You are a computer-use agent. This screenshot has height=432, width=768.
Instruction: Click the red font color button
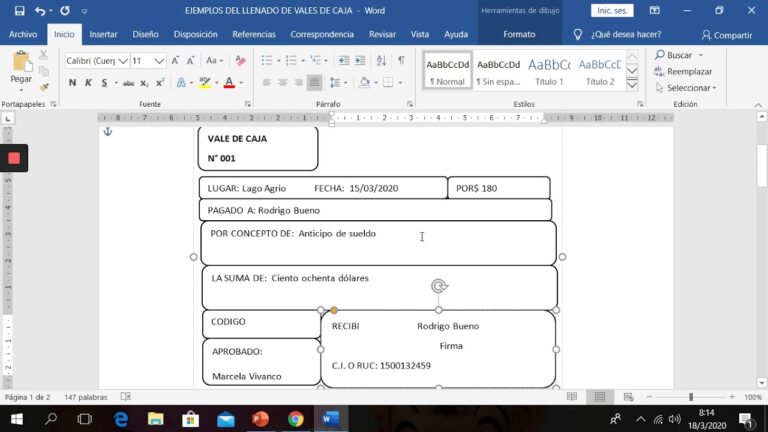click(x=229, y=83)
